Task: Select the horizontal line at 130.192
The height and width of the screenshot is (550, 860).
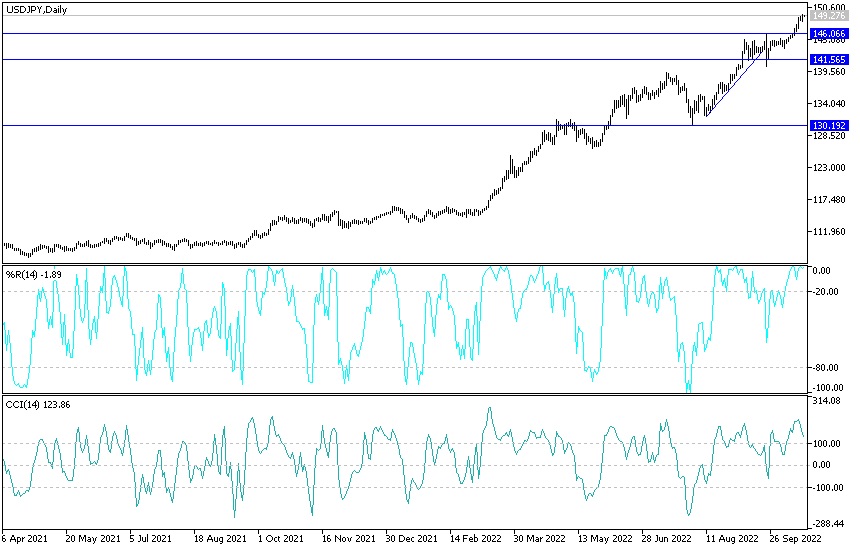Action: (405, 126)
